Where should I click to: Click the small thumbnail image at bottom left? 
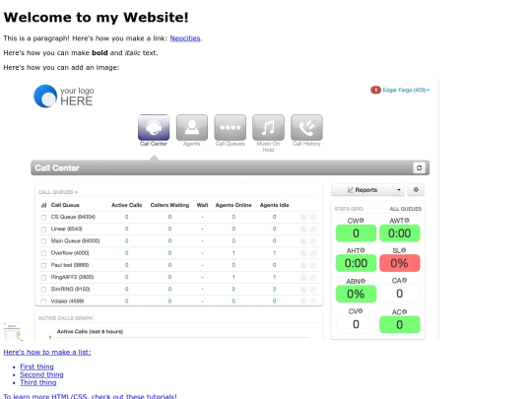13,331
